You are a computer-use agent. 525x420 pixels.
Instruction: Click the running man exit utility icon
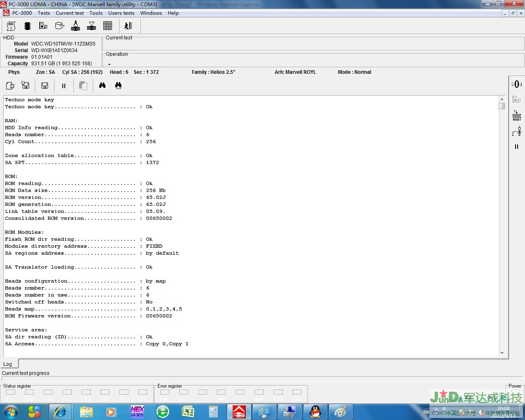pos(128,26)
